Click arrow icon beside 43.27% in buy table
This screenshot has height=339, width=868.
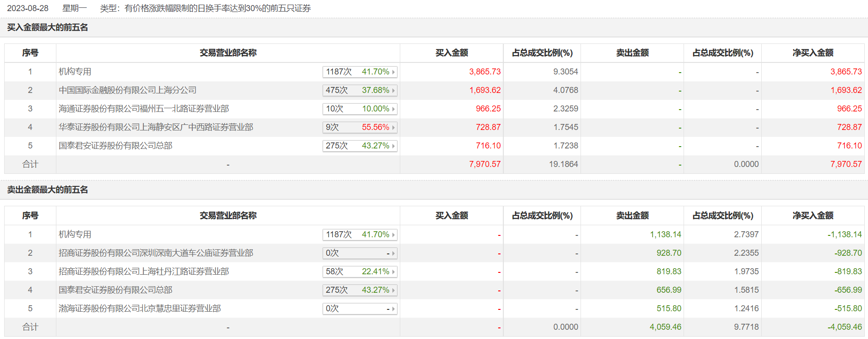tap(393, 146)
